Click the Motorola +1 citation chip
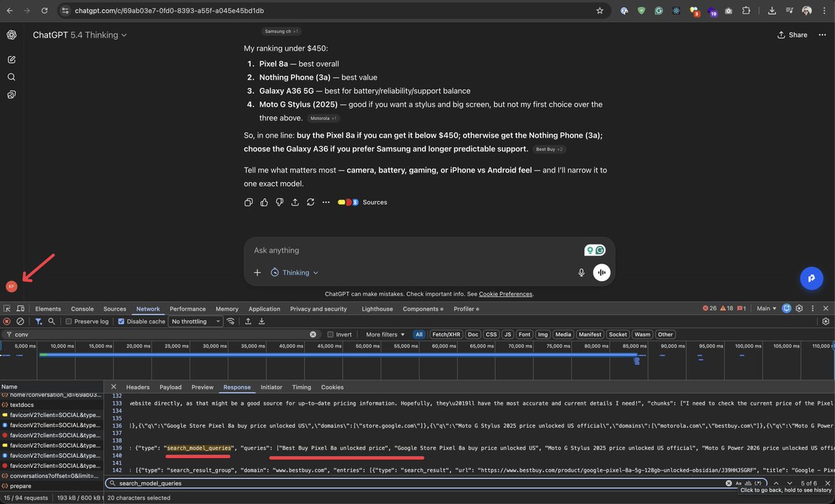 pos(324,118)
